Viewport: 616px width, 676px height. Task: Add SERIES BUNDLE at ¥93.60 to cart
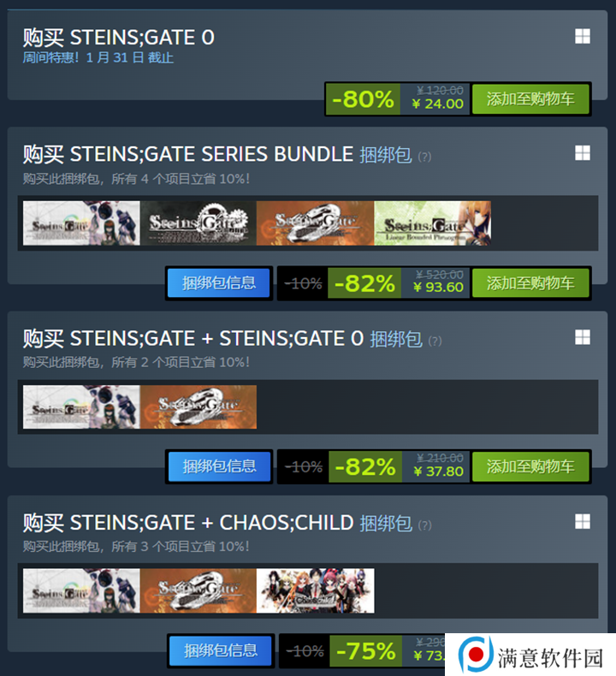tap(530, 283)
